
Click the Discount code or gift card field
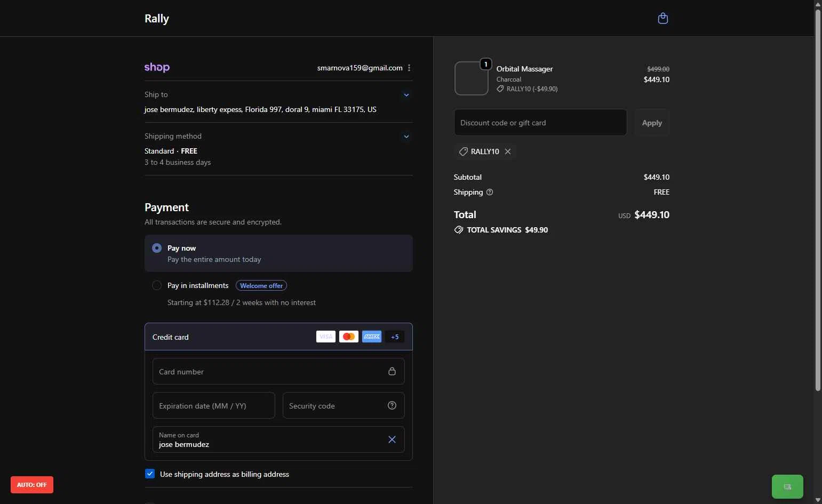click(x=540, y=122)
